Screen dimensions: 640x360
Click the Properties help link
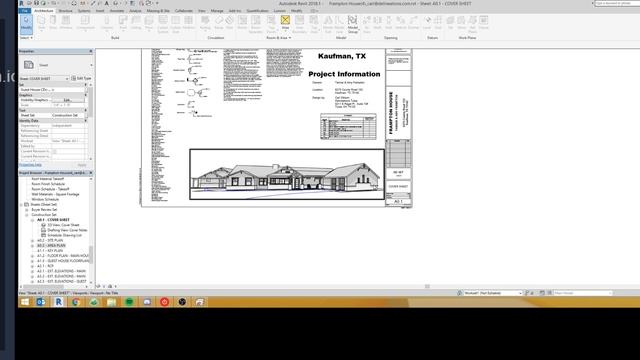(x=30, y=165)
